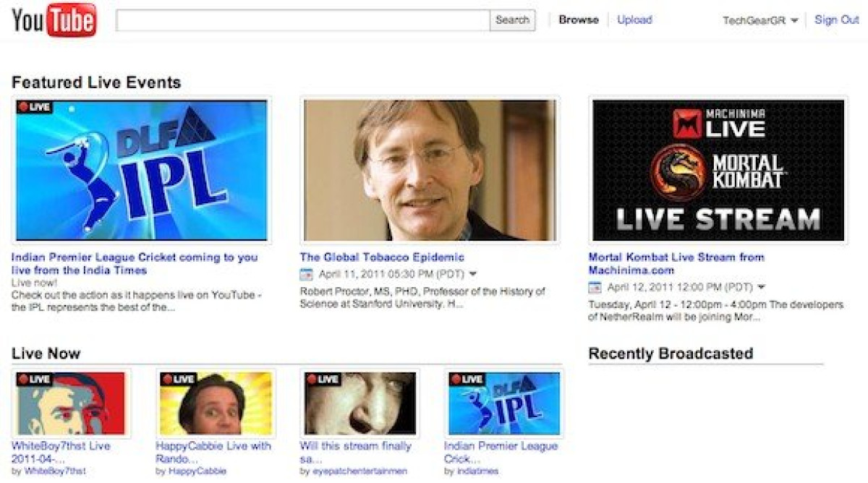Focus the YouTube search input field
This screenshot has height=483, width=868.
(303, 20)
